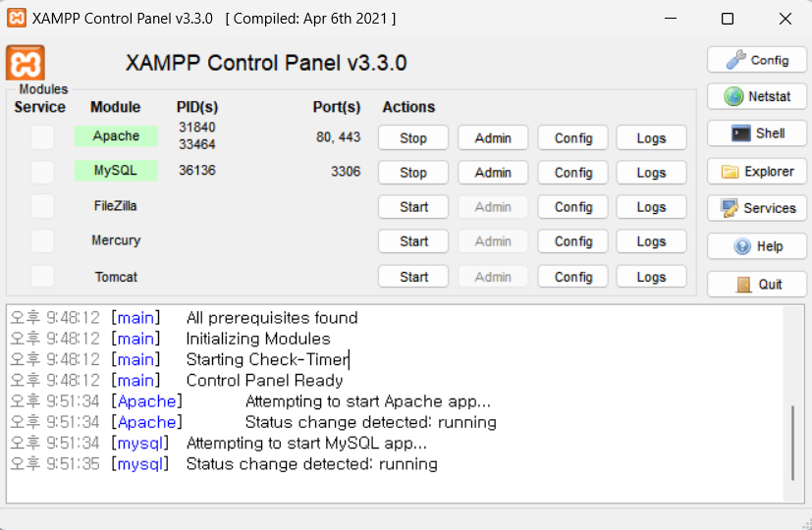Toggle the Tomcat service checkbox

[x=42, y=277]
